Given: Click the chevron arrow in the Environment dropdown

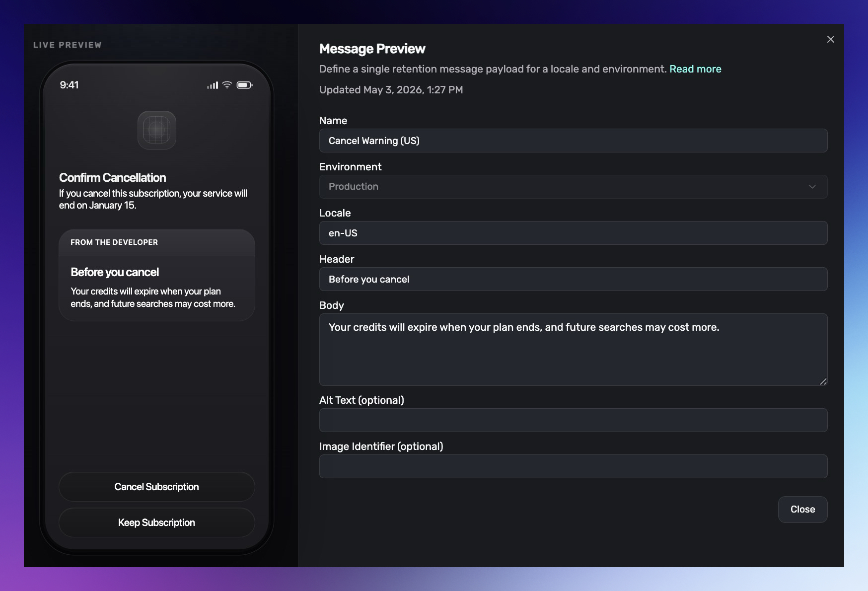Looking at the screenshot, I should coord(812,187).
